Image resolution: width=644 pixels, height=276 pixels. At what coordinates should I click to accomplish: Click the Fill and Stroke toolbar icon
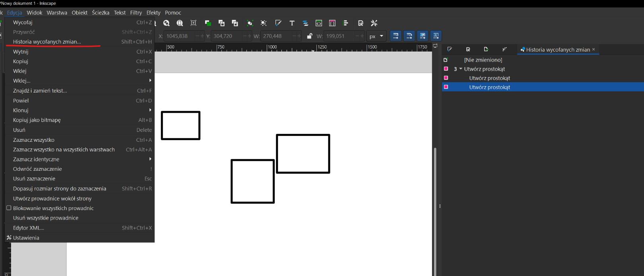pos(278,23)
